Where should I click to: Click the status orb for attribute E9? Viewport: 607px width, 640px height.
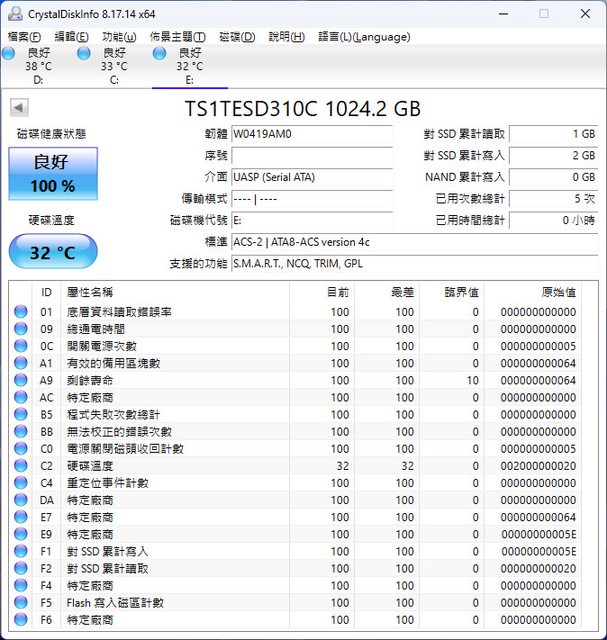(20, 534)
